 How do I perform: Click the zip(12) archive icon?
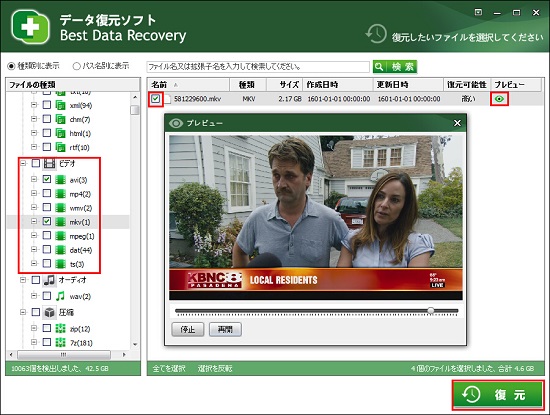point(60,328)
